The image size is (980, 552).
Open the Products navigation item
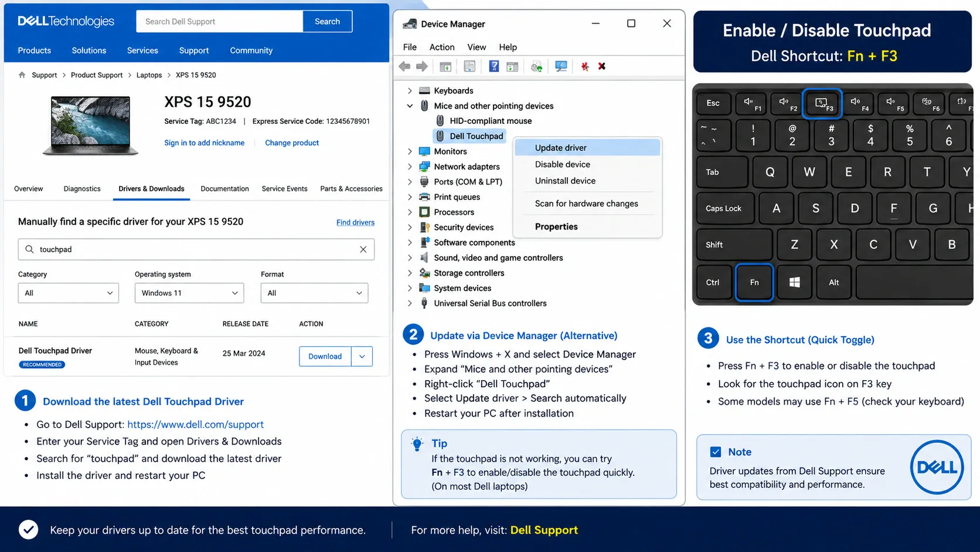(35, 50)
